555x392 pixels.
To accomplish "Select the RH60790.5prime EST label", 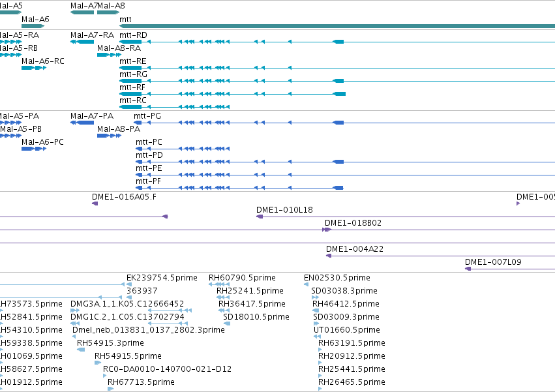I will [242, 278].
